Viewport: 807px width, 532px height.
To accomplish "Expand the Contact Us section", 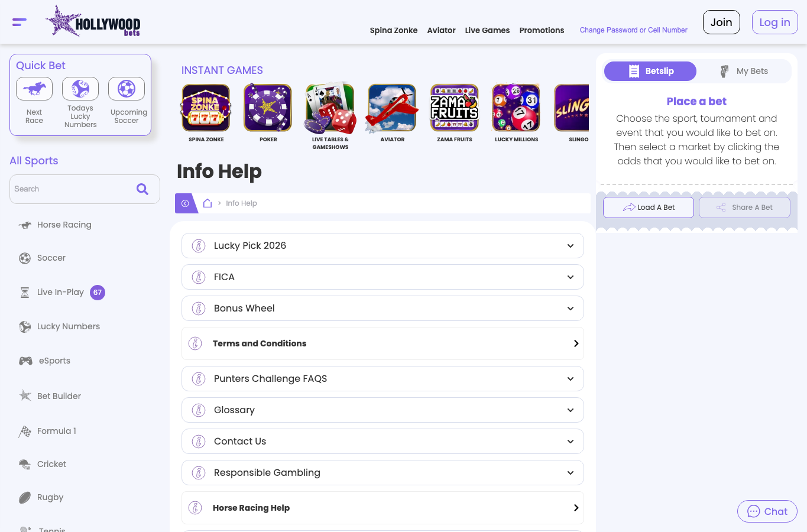I will (x=383, y=441).
